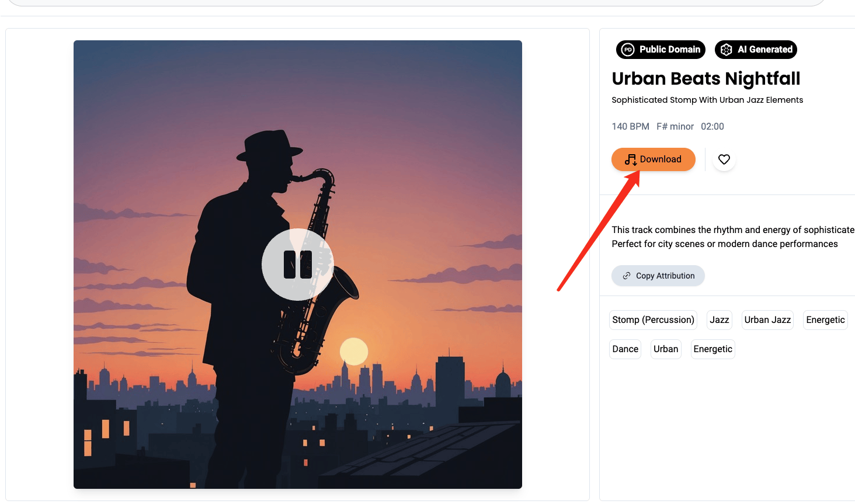Open the Jazz tag
This screenshot has height=504, width=855.
[x=720, y=320]
